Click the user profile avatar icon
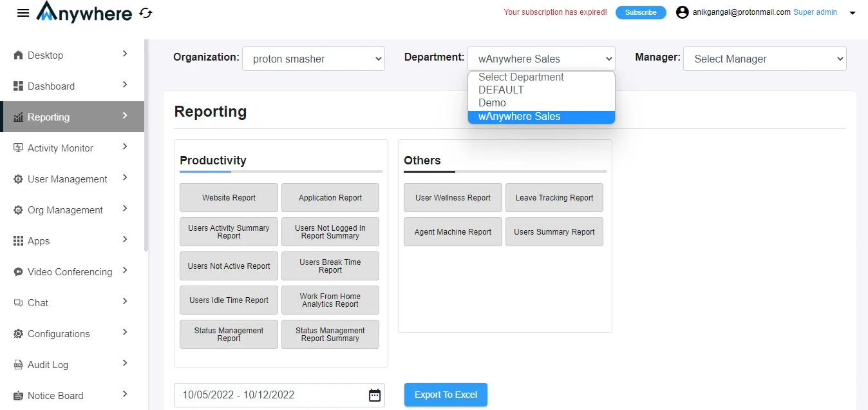868x410 pixels. (683, 12)
